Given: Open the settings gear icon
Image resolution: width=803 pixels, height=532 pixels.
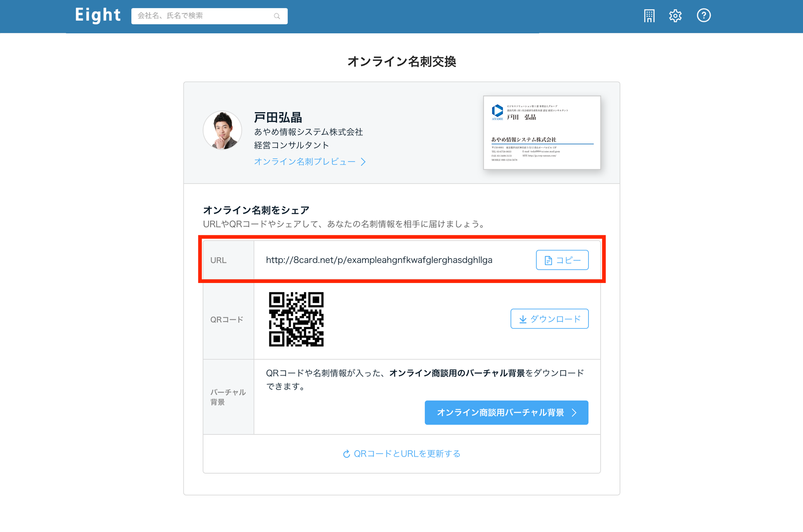Looking at the screenshot, I should [675, 16].
